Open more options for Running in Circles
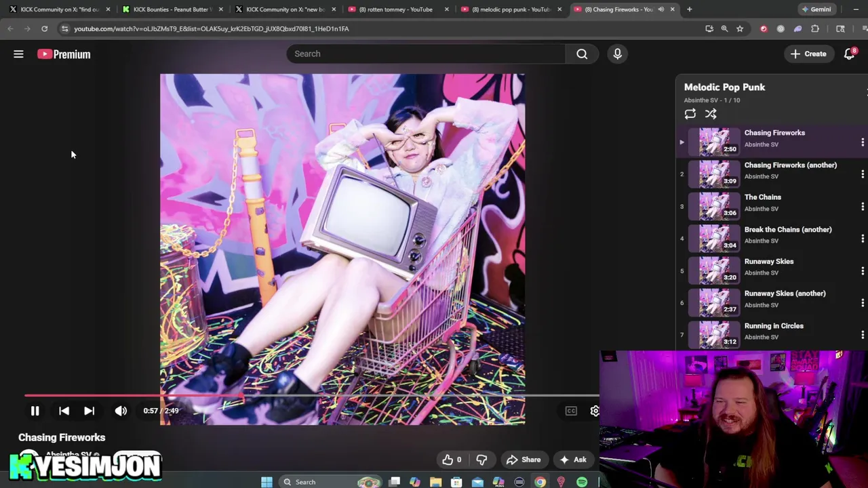This screenshot has width=868, height=488. click(x=862, y=335)
